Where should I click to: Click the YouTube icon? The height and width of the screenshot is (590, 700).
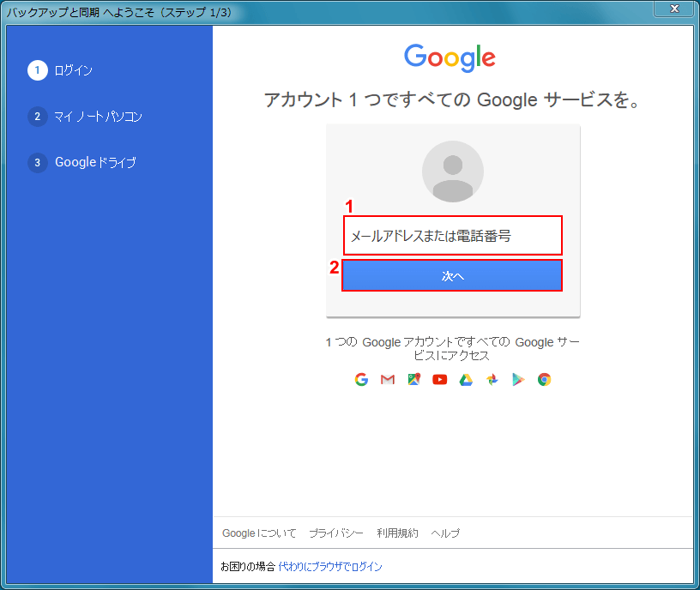(440, 380)
